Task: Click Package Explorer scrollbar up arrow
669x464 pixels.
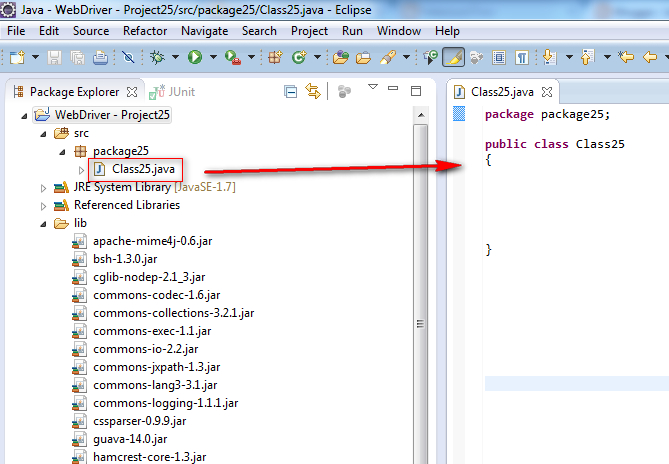Action: click(x=421, y=115)
